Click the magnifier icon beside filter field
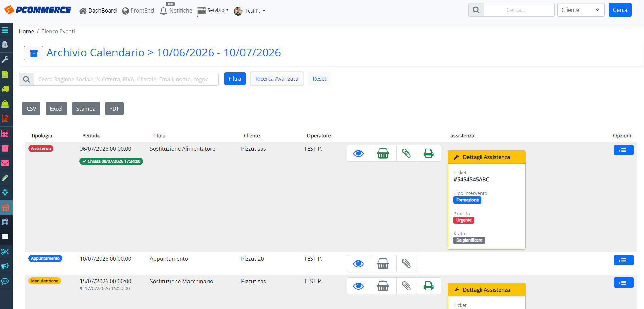This screenshot has height=309, width=644. tap(26, 79)
